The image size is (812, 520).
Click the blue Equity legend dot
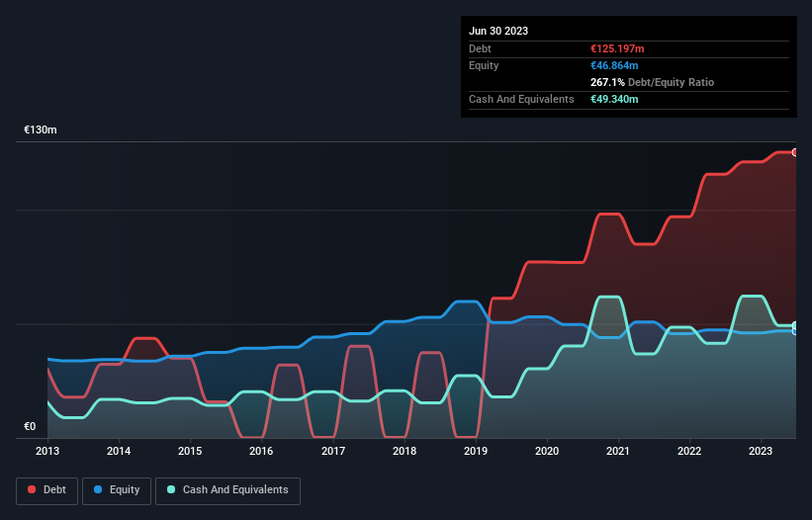pyautogui.click(x=98, y=489)
